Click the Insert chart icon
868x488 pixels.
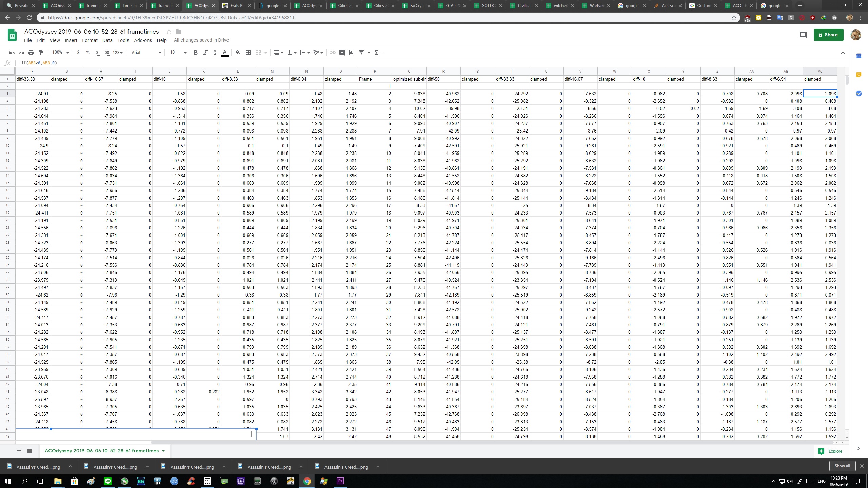[352, 53]
